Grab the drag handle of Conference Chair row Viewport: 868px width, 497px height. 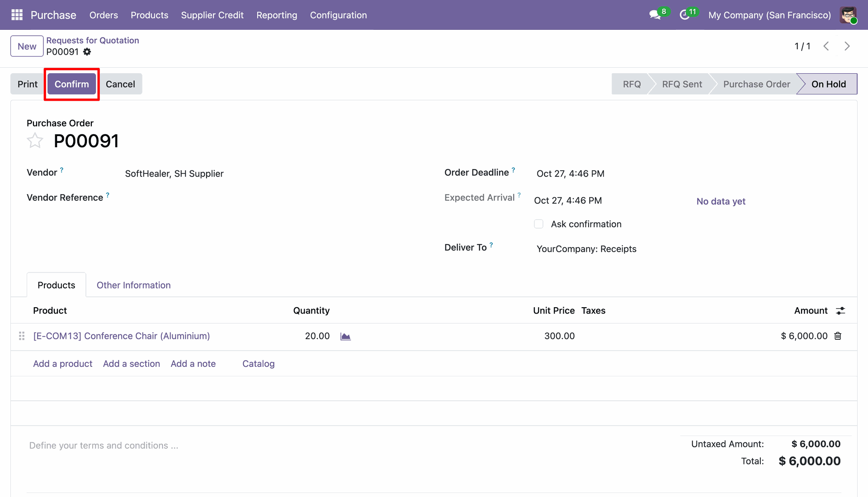point(22,336)
